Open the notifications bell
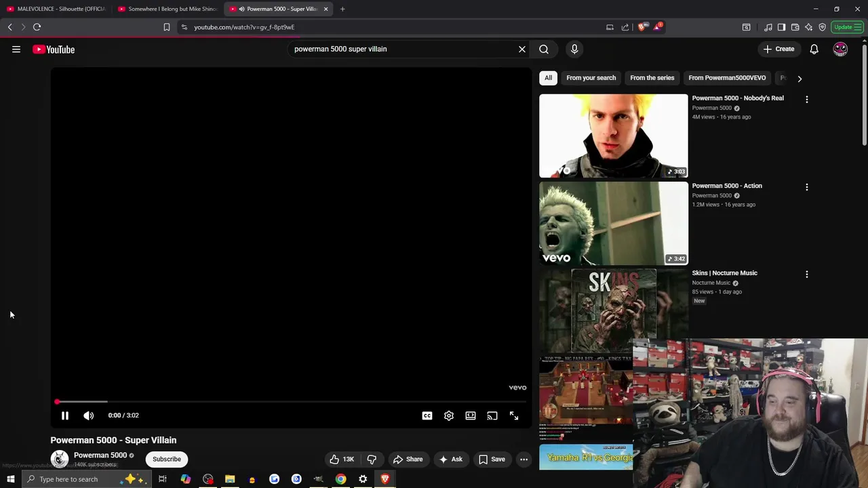 814,49
